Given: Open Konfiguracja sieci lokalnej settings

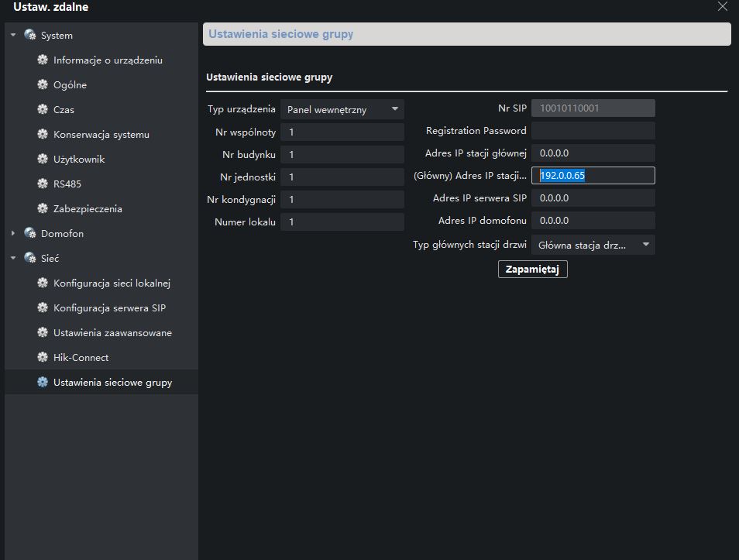Looking at the screenshot, I should coord(112,283).
